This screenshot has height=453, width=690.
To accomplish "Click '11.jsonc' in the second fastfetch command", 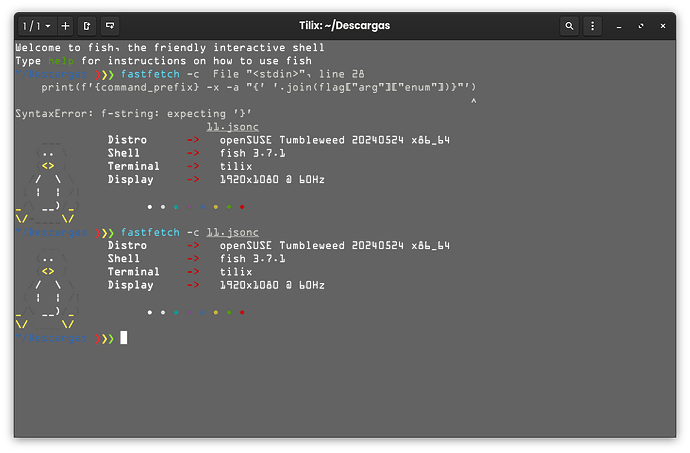I will tap(232, 232).
